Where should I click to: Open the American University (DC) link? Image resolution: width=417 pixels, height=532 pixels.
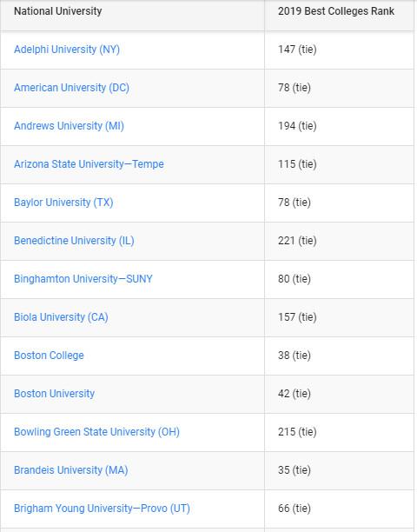(x=71, y=88)
